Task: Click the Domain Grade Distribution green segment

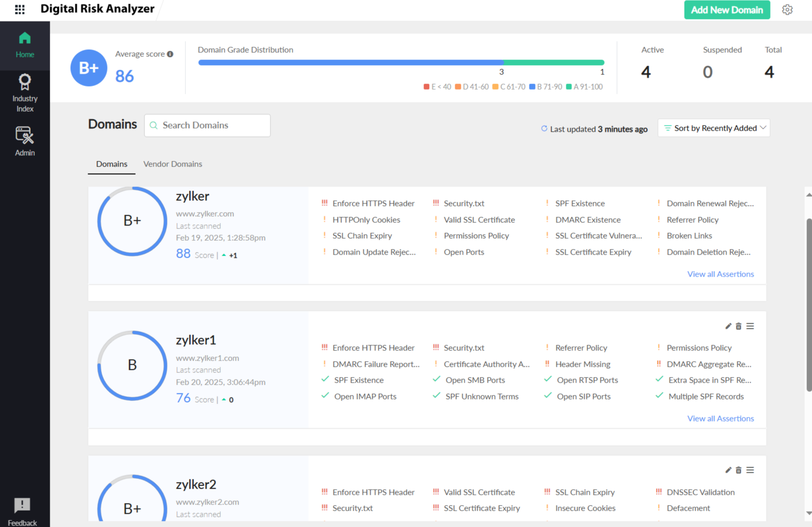Action: (553, 62)
